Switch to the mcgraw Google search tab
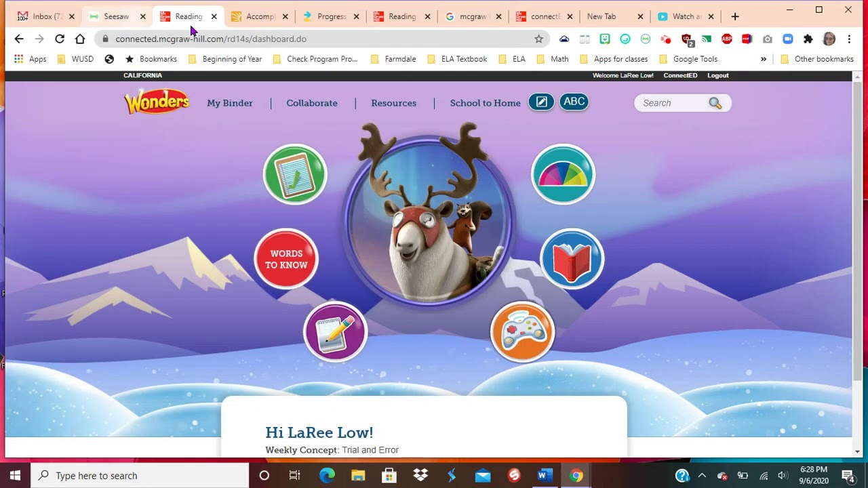 [474, 16]
